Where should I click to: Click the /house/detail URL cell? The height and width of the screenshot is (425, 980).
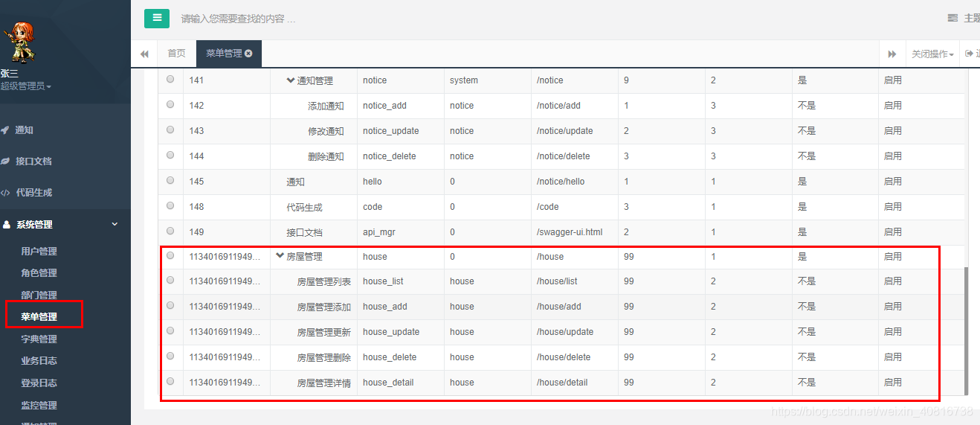(562, 383)
